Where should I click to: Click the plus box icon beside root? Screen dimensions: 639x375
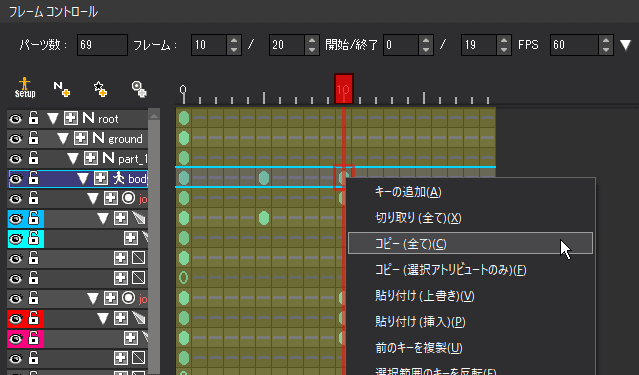pos(71,119)
